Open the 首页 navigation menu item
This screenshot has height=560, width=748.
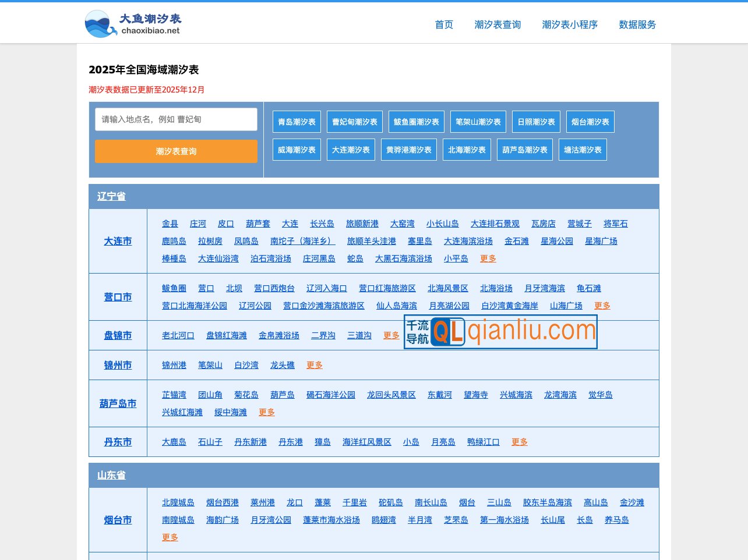click(443, 25)
